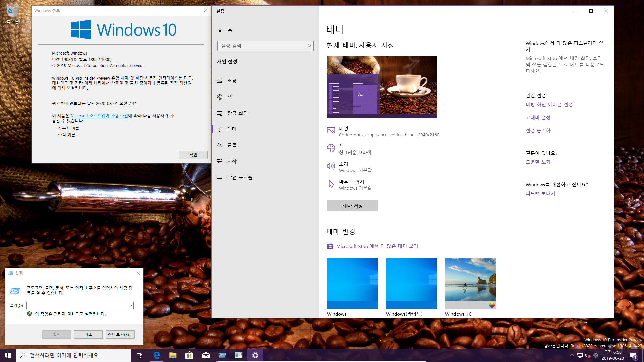The height and width of the screenshot is (362, 644).
Task: Open 설정 동기화 link
Action: click(538, 131)
